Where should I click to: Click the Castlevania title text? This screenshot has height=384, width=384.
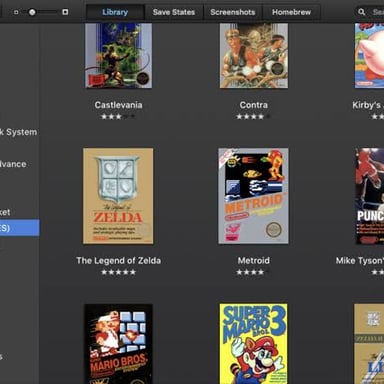tap(118, 105)
